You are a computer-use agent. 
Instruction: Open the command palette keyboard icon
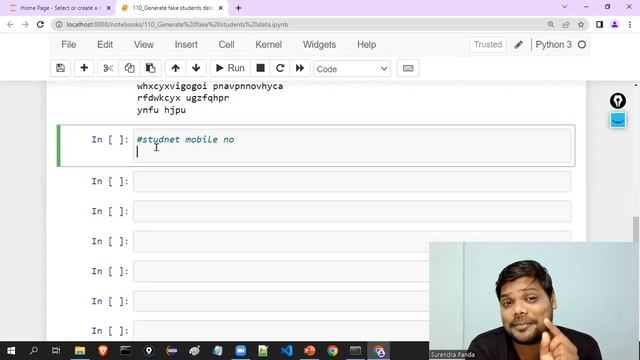408,68
